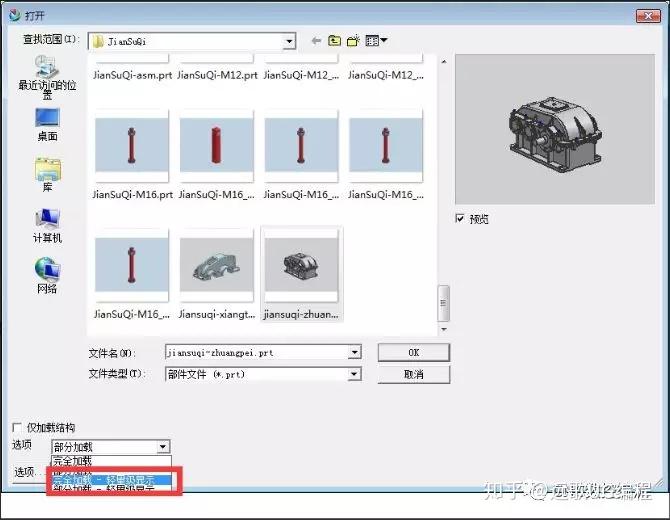
Task: Open 网络 in sidebar
Action: (47, 276)
